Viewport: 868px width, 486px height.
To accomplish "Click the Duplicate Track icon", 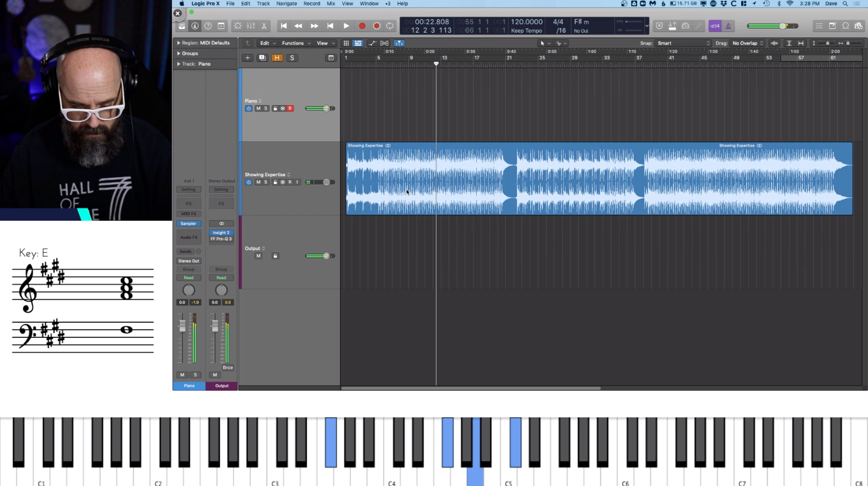I will click(x=262, y=58).
